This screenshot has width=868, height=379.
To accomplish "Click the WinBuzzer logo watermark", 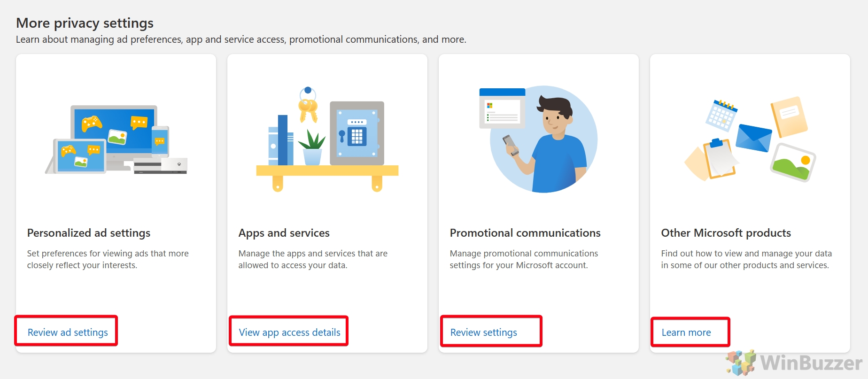I will click(x=794, y=363).
